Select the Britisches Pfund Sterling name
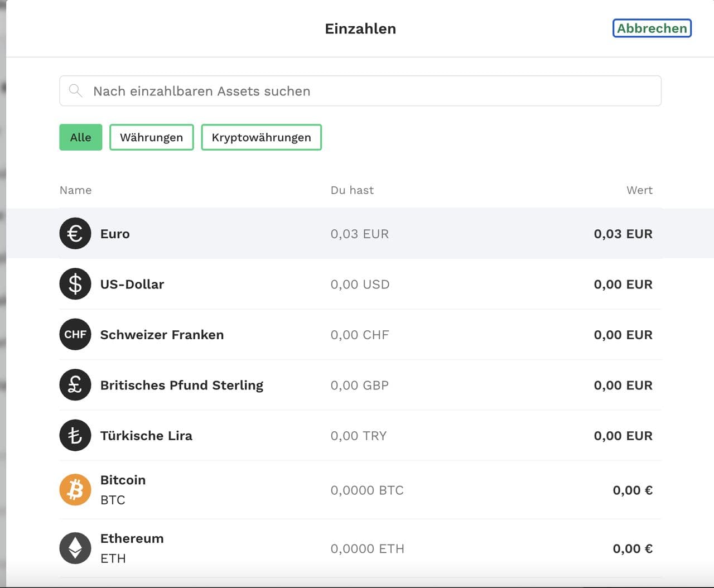The width and height of the screenshot is (714, 588). [181, 385]
